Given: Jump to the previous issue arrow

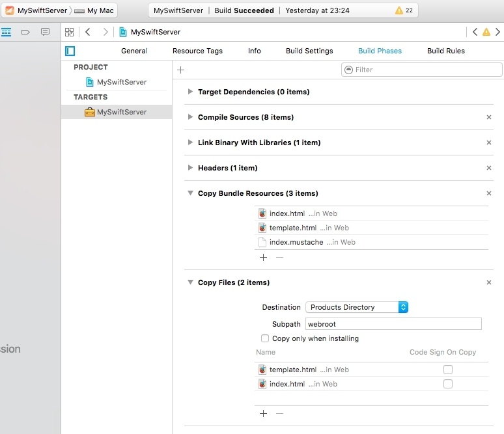Looking at the screenshot, I should click(x=475, y=32).
